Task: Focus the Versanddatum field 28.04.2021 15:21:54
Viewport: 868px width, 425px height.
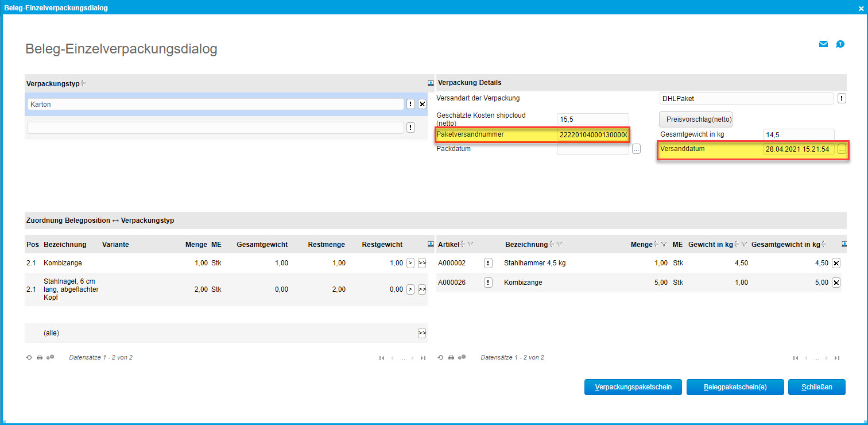Action: pos(799,149)
